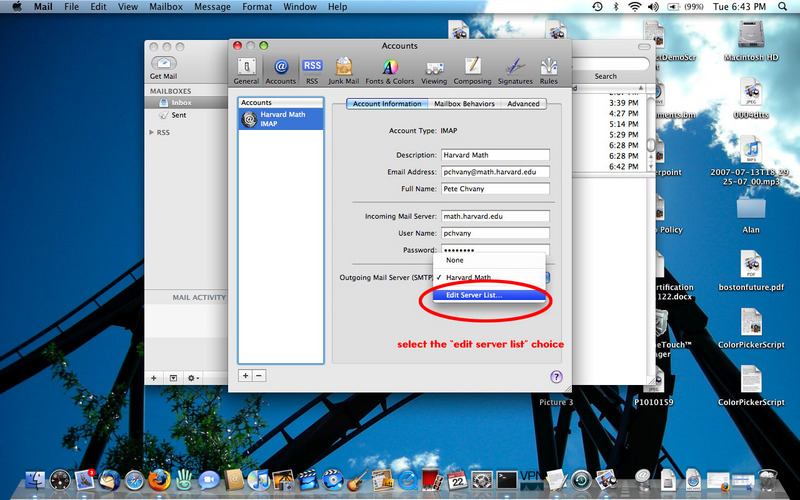Select the RSS preferences icon
800x500 pixels.
(x=312, y=68)
